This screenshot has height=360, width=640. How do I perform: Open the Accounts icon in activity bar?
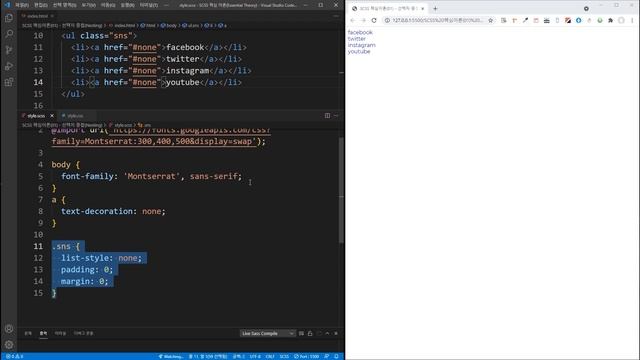click(9, 329)
